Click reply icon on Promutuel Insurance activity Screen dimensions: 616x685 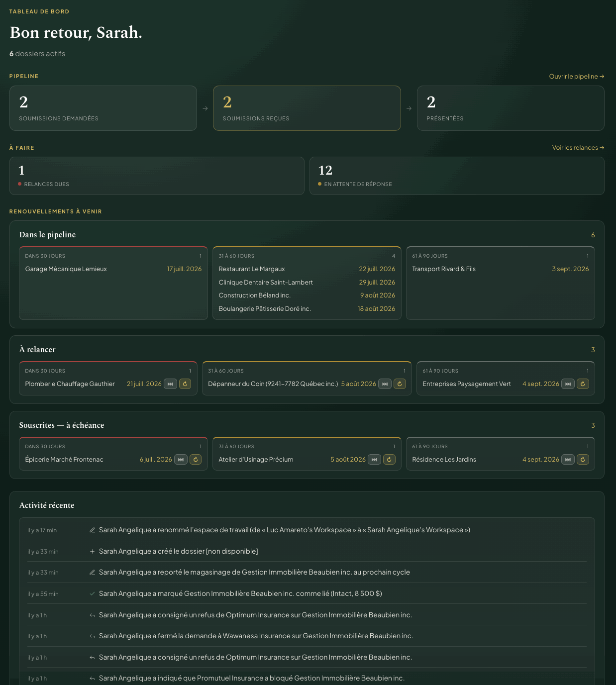pyautogui.click(x=92, y=679)
